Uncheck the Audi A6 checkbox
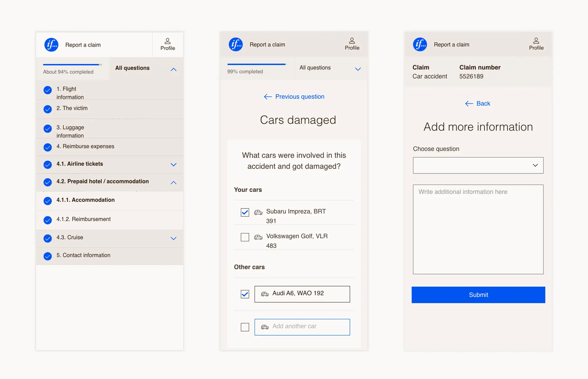This screenshot has width=588, height=379. [245, 294]
